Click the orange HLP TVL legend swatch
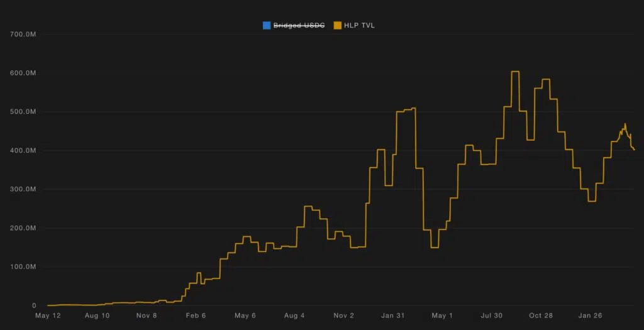The image size is (644, 330). (338, 25)
